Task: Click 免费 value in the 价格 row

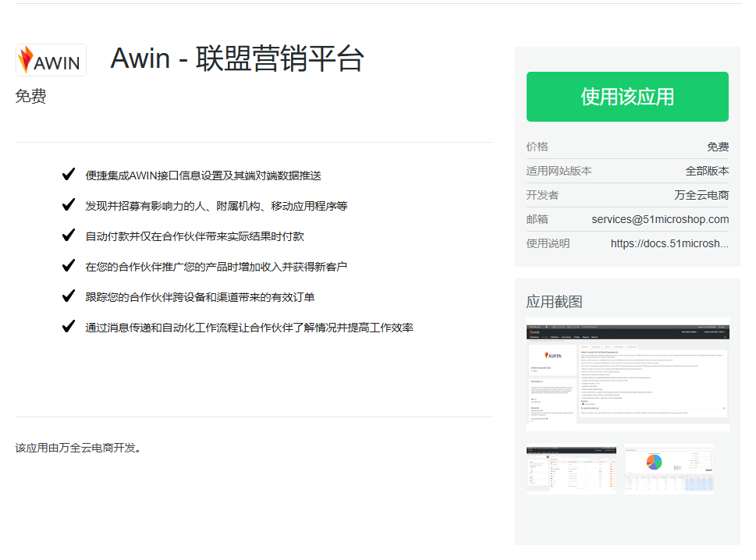Action: [x=718, y=147]
